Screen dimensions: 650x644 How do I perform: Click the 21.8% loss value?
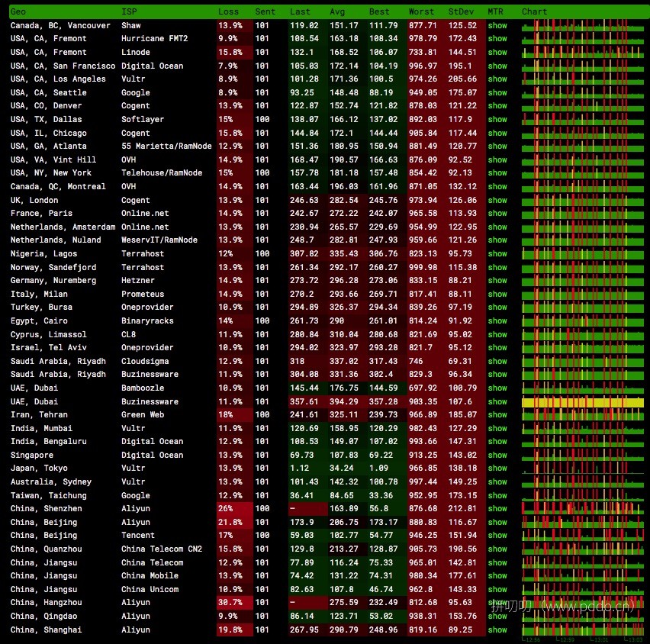[x=230, y=522]
